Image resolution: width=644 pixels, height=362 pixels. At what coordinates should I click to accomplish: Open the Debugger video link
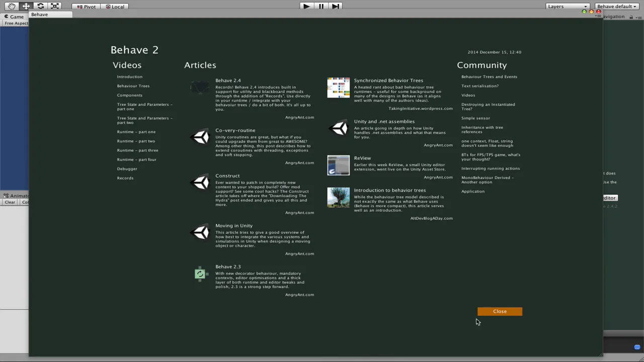(127, 169)
